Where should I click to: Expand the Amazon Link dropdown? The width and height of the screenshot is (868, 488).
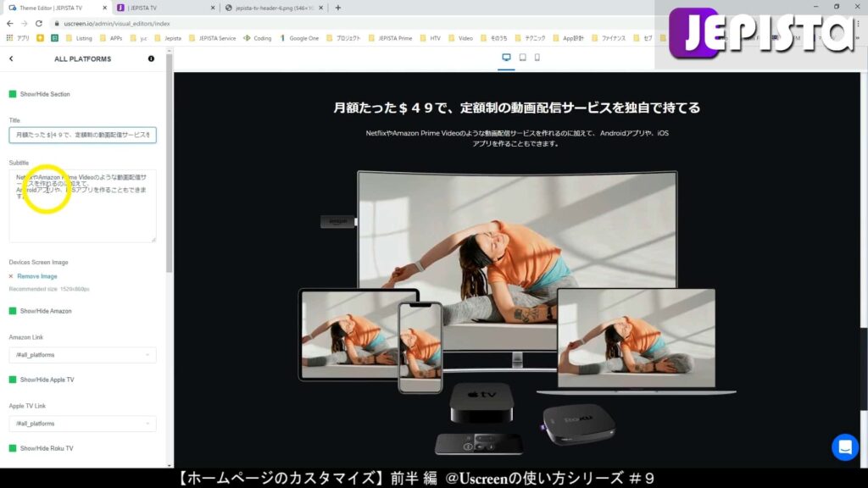[x=82, y=355]
